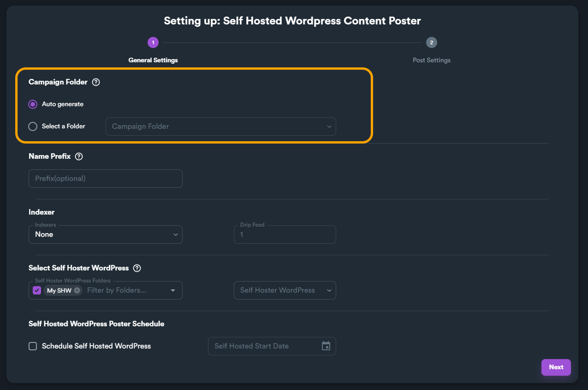
Task: Open the Campaign Folder dropdown
Action: (220, 126)
